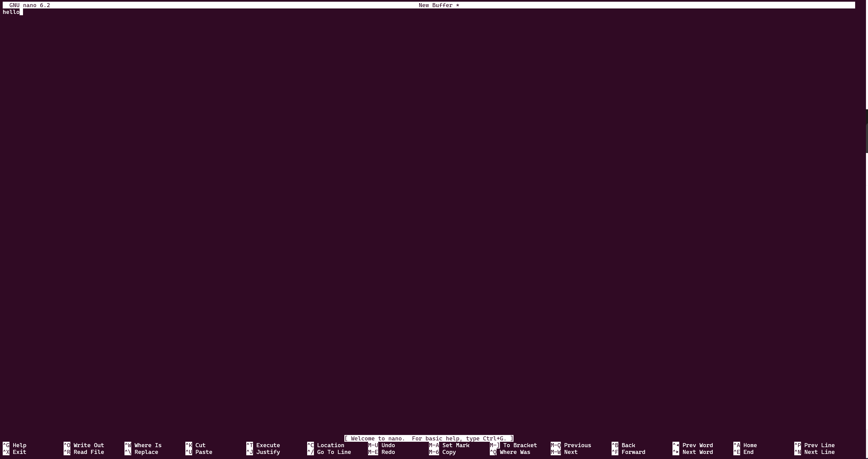Click the Go To Line shortcut
Viewport: 868px width, 459px height.
(x=334, y=452)
